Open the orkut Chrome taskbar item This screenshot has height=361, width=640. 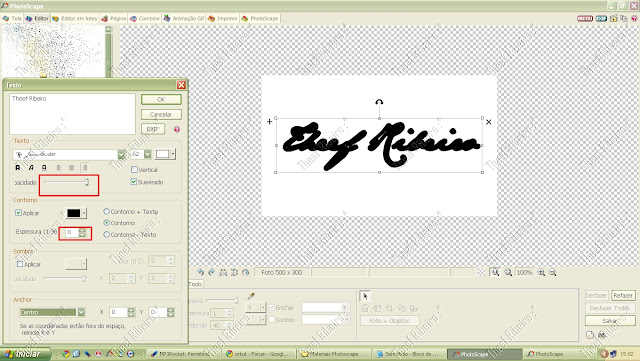[259, 354]
